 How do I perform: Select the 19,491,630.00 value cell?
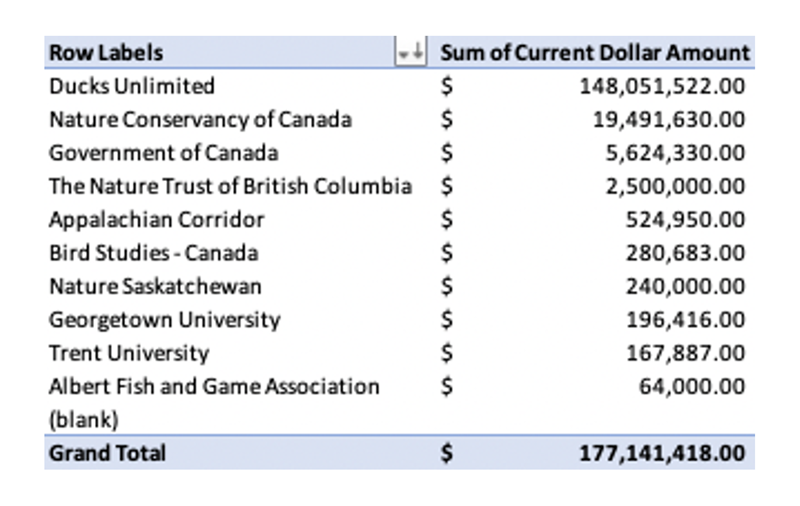point(669,120)
